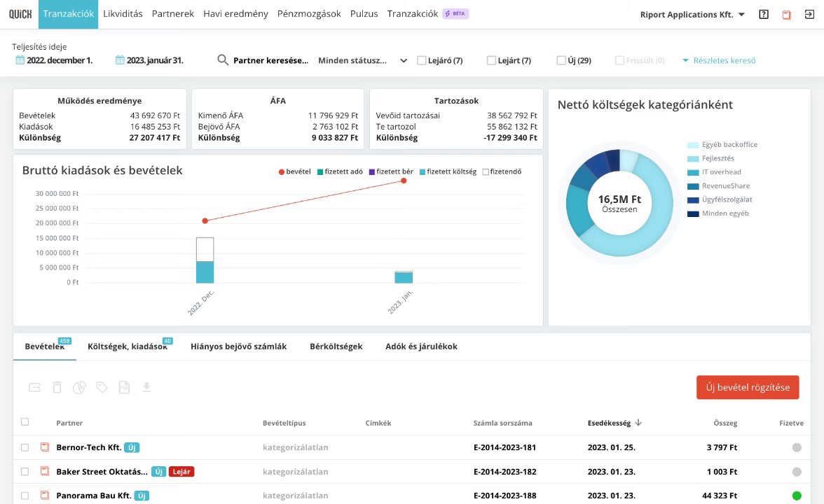Click the fizetett adó legend swatch
Image resolution: width=824 pixels, height=504 pixels.
click(320, 171)
